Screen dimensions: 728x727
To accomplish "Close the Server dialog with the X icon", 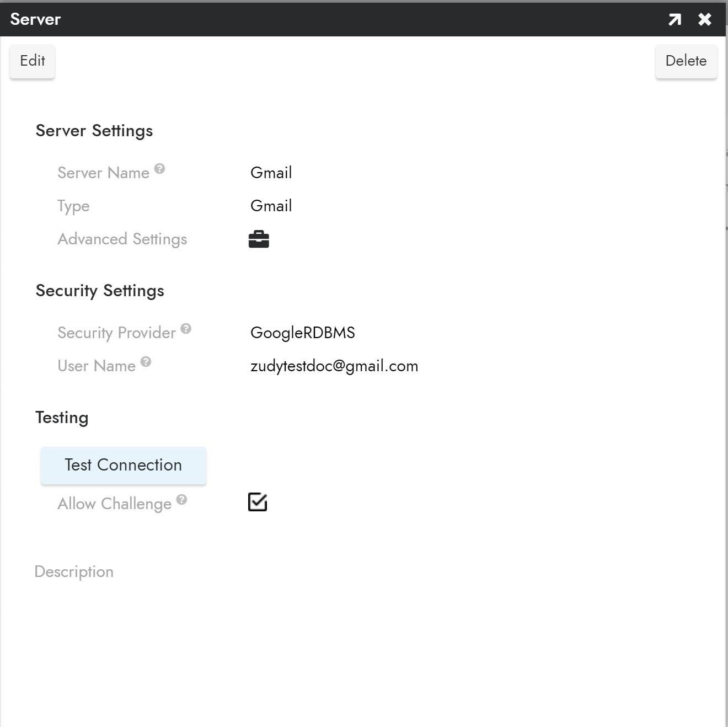I will point(704,19).
